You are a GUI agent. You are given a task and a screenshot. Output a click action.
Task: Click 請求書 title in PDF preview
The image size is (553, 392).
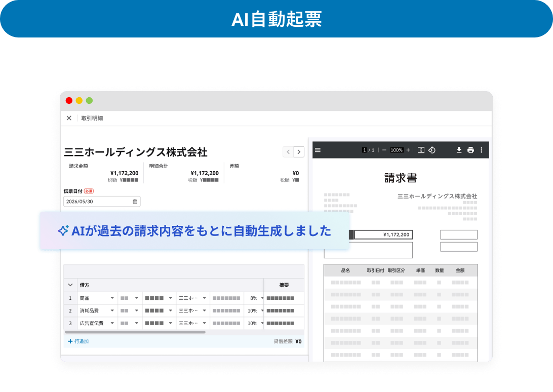click(400, 178)
